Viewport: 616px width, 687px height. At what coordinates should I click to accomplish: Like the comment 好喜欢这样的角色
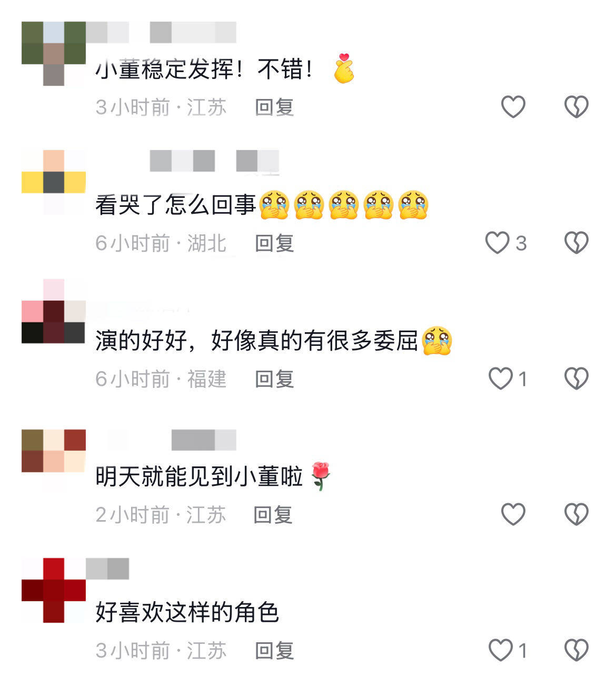501,650
